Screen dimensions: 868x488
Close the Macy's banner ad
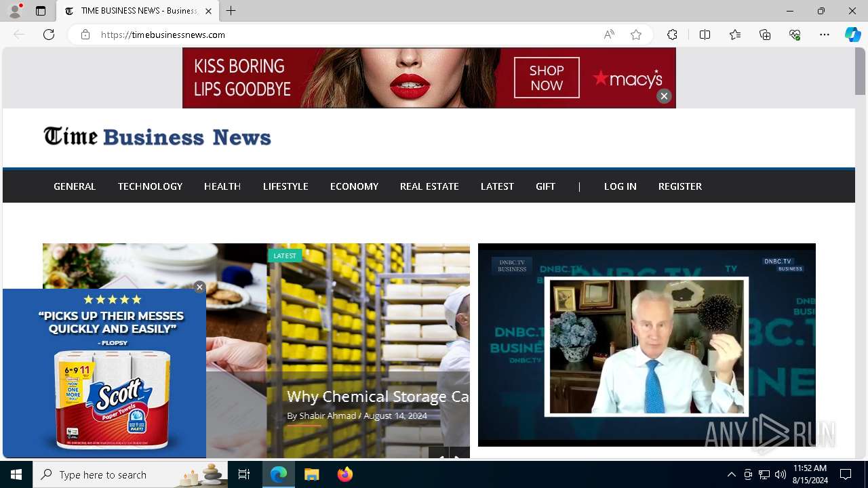(x=664, y=96)
